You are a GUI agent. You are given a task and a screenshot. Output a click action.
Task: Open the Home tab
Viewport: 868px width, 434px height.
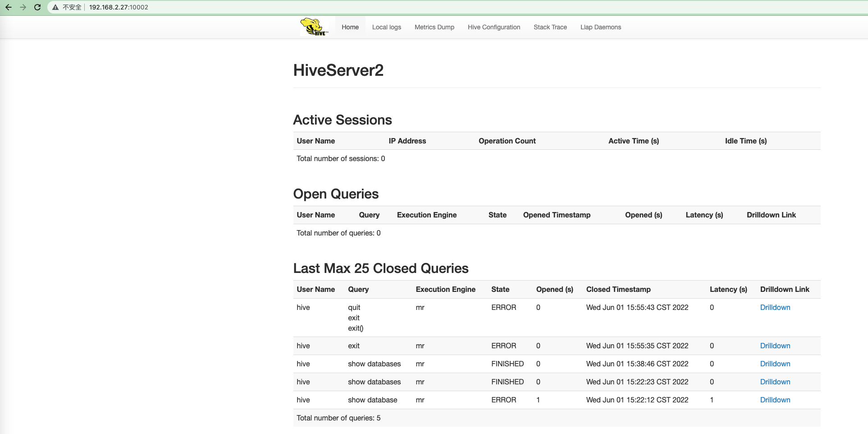click(x=350, y=27)
